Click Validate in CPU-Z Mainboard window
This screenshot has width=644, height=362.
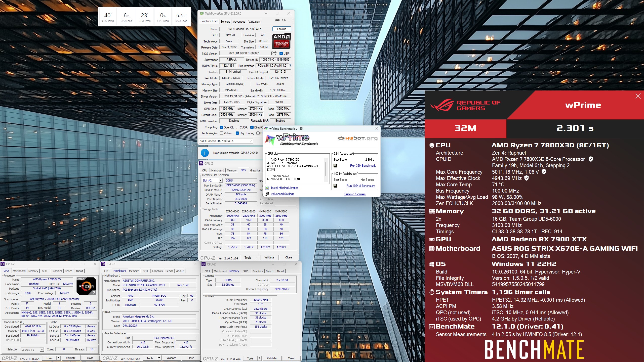pos(171,358)
